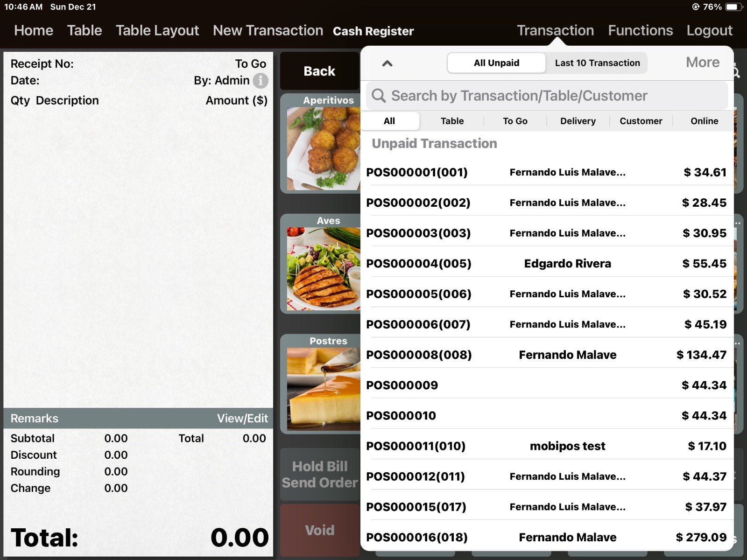Open the More options
Screen dimensions: 747x560
(x=702, y=63)
